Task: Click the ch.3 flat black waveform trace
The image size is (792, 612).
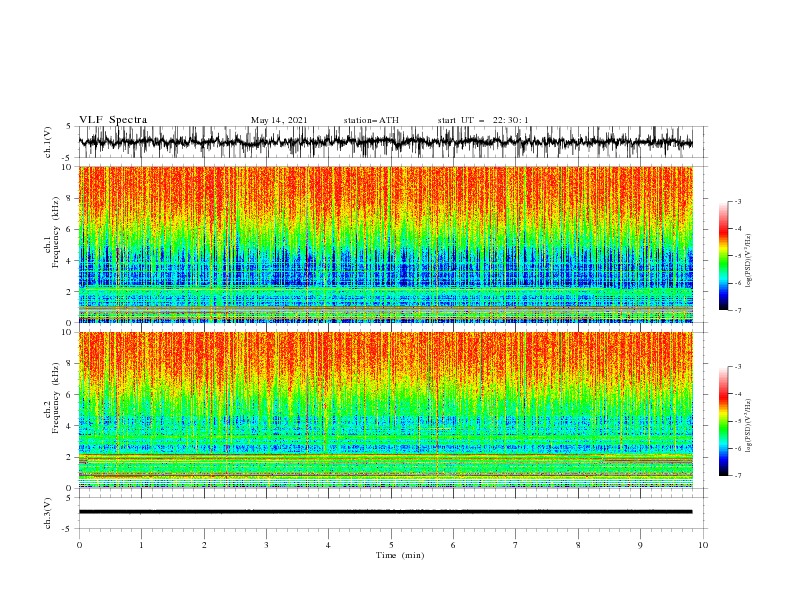Action: click(385, 512)
